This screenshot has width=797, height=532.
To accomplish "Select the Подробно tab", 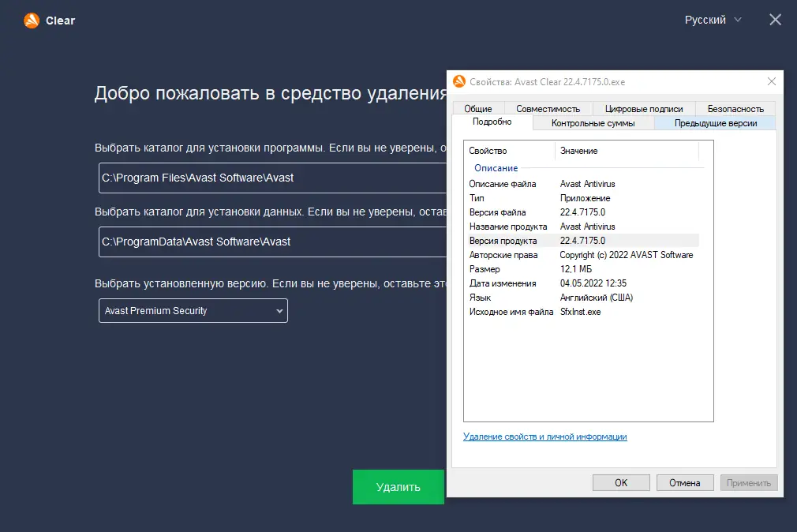I will coord(492,122).
